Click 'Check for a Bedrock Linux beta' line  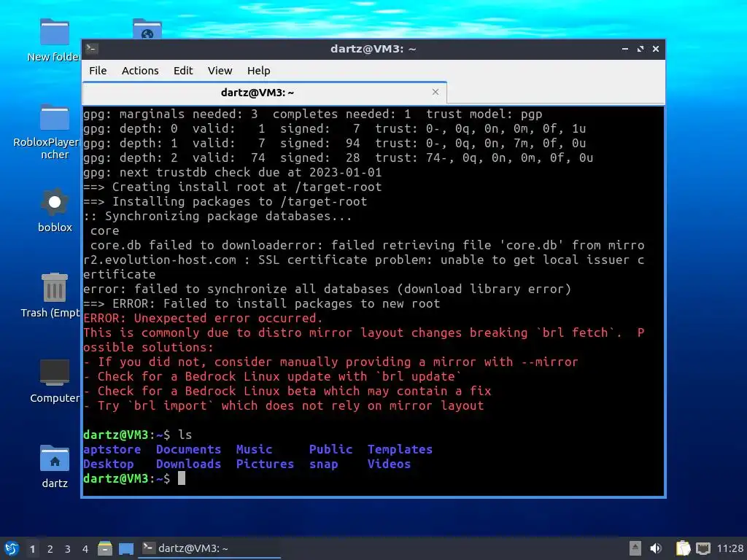(287, 392)
